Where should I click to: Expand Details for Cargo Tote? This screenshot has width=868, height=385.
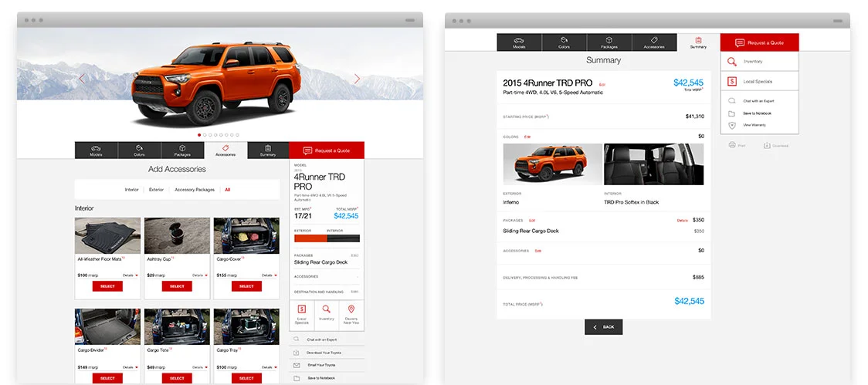click(200, 366)
